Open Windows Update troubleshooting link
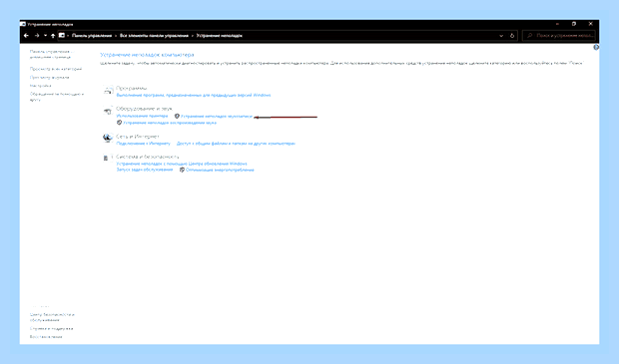The height and width of the screenshot is (364, 619). click(x=182, y=164)
